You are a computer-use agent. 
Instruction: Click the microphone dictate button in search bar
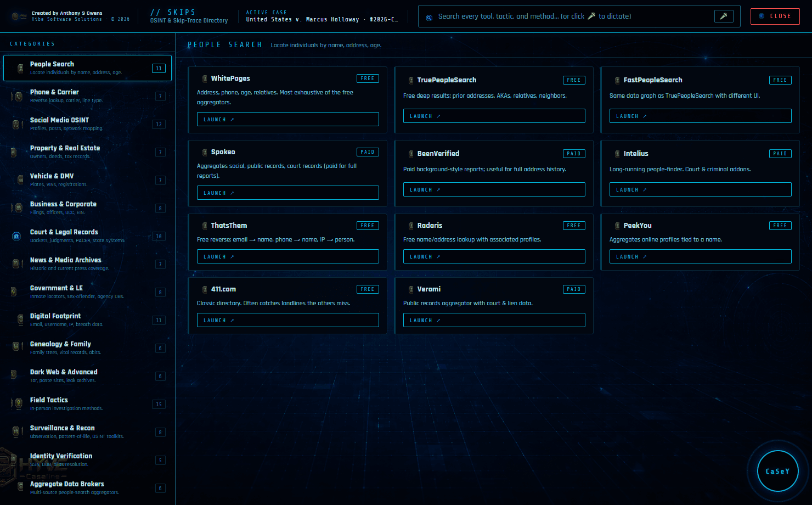[724, 16]
